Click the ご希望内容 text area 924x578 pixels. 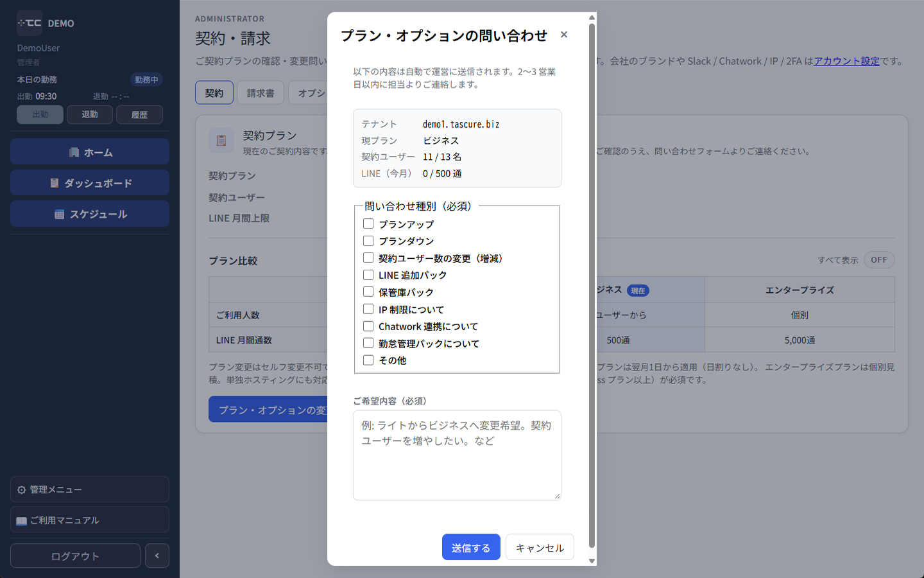[457, 455]
